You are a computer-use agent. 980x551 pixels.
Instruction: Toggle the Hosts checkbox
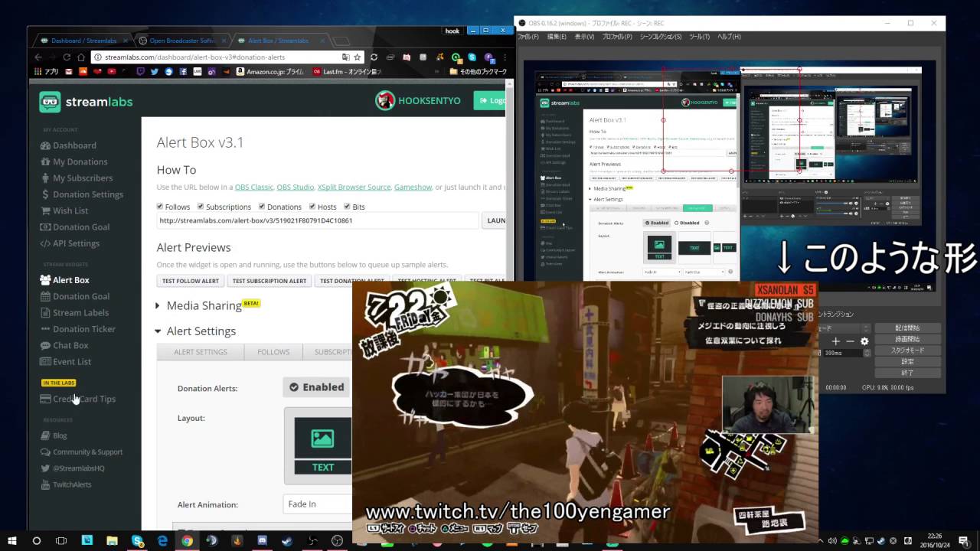[x=312, y=207]
